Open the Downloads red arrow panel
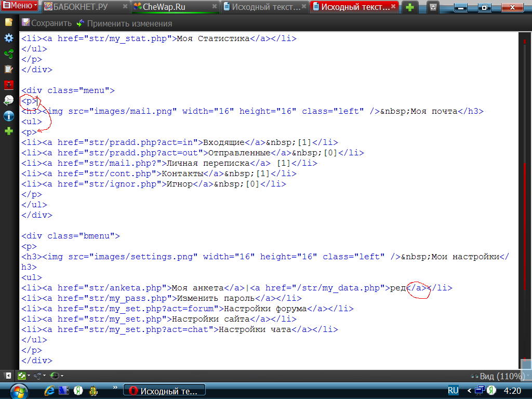 click(9, 85)
